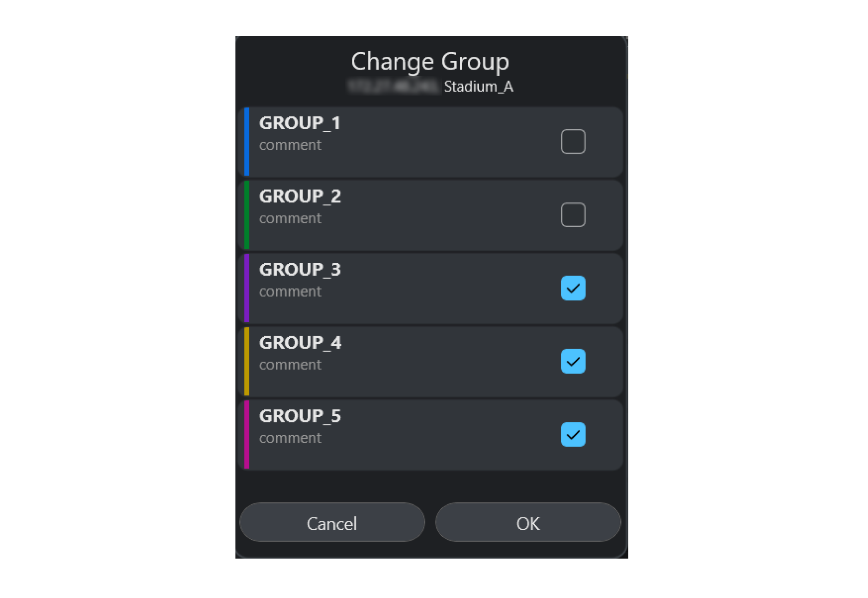Uncheck the GROUP_5 checkbox

point(573,435)
